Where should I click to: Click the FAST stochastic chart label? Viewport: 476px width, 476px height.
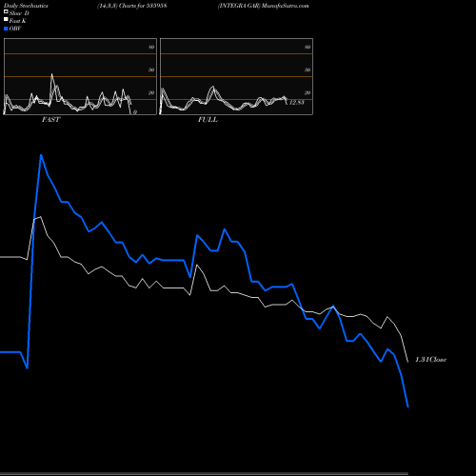point(50,120)
